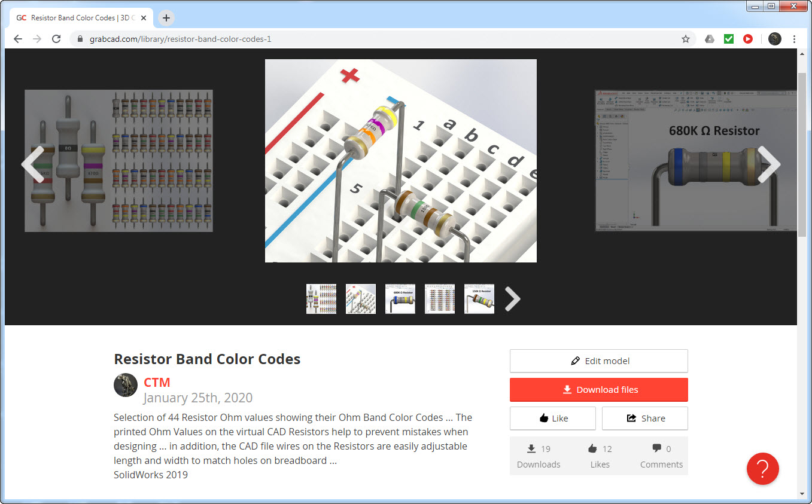The image size is (812, 504).
Task: Open the CTM author profile link
Action: pos(157,383)
